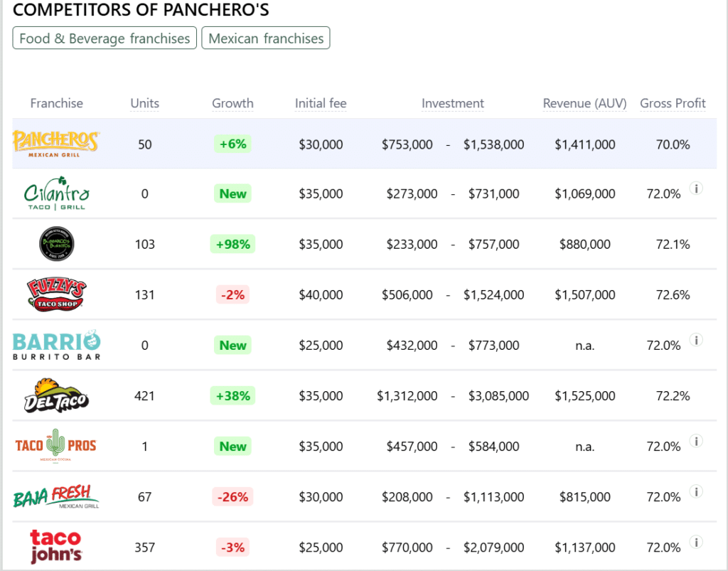Select the +38% growth badge
728x571 pixels.
[232, 396]
